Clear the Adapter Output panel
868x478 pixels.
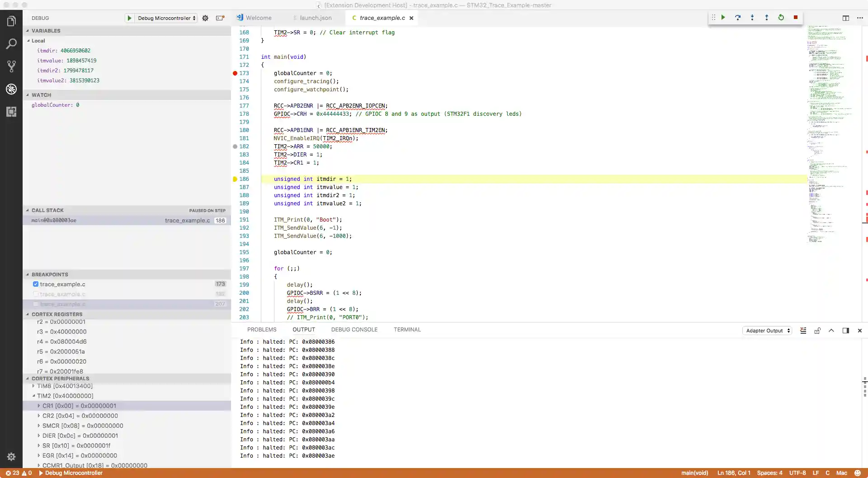pos(803,331)
